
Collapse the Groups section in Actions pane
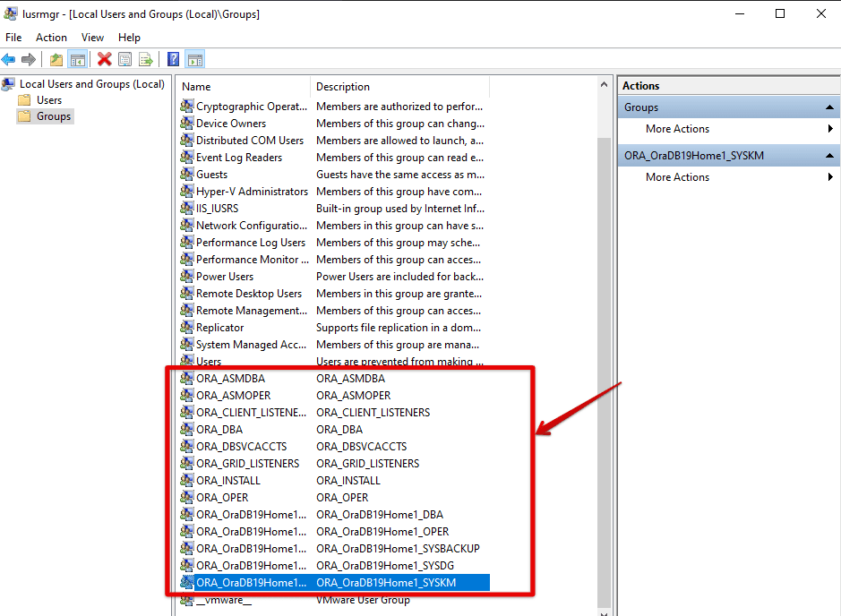(x=829, y=107)
